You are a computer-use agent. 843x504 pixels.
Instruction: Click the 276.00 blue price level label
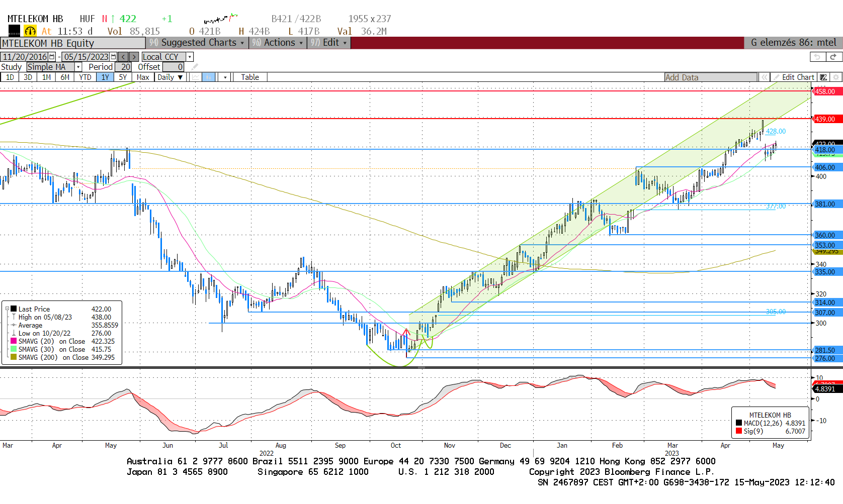pos(828,358)
